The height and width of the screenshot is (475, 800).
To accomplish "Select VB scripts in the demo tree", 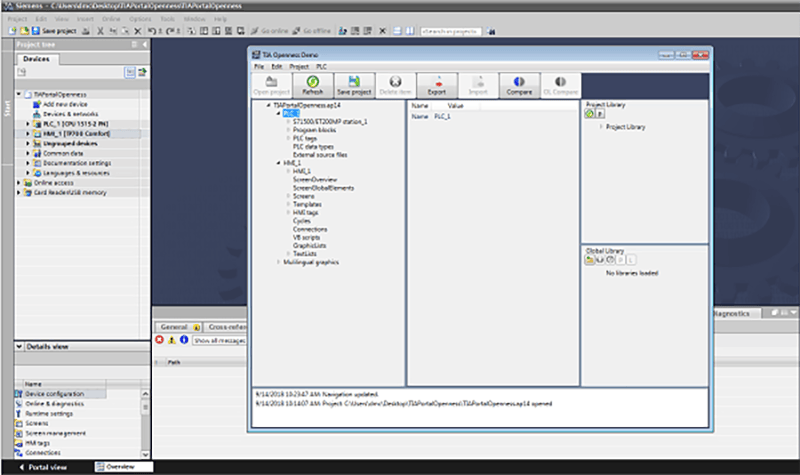I will 306,237.
